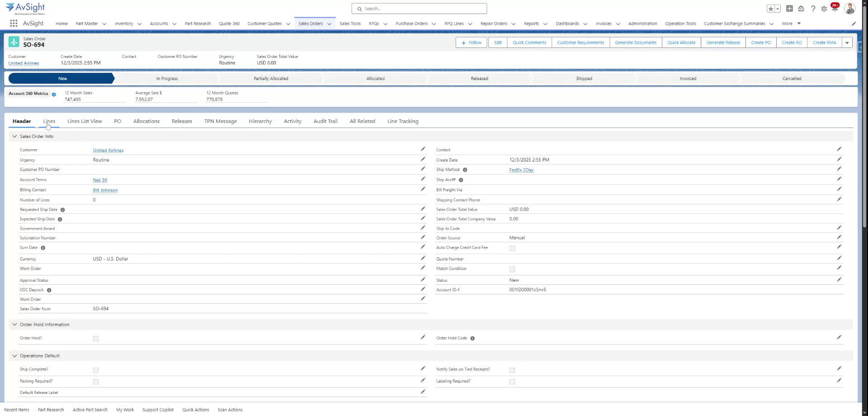Check the Ship Complete checkbox
This screenshot has width=868, height=416.
[95, 370]
